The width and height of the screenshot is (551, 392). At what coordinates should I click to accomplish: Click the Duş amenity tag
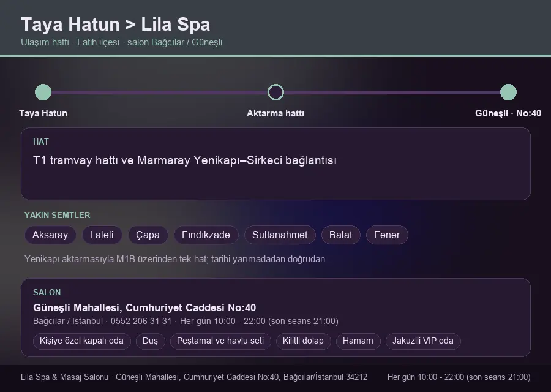coord(150,341)
